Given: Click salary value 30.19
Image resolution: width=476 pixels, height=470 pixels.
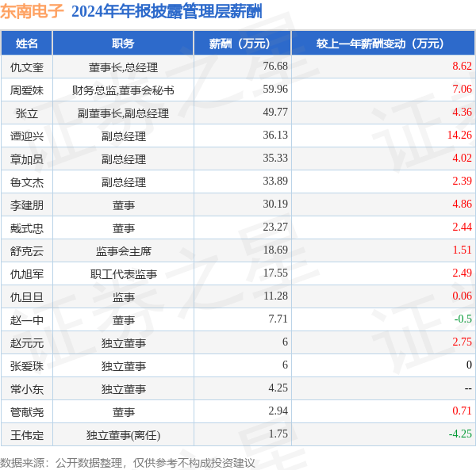Looking at the screenshot, I should click(x=275, y=204).
